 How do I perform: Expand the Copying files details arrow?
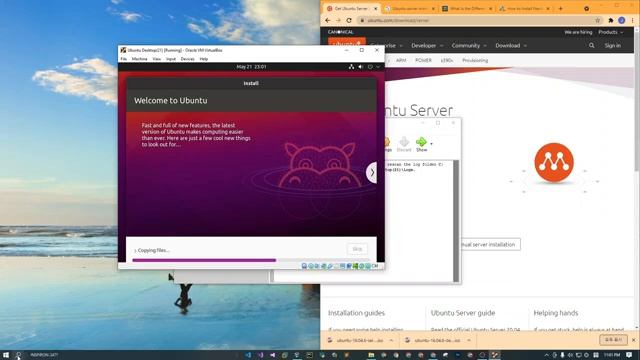coord(135,251)
